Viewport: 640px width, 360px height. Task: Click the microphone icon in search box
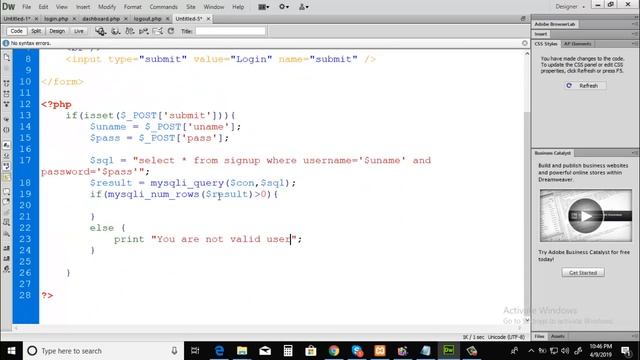pyautogui.click(x=174, y=351)
